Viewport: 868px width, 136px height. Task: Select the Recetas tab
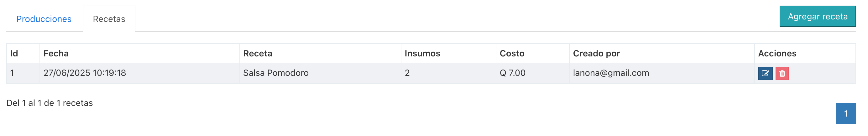pyautogui.click(x=109, y=19)
